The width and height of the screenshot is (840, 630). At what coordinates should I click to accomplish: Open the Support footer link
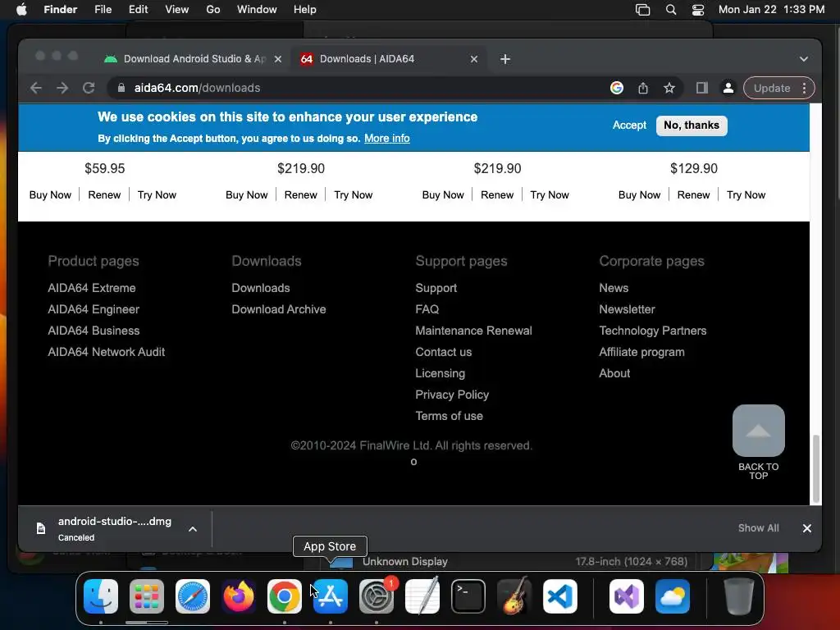click(x=436, y=288)
